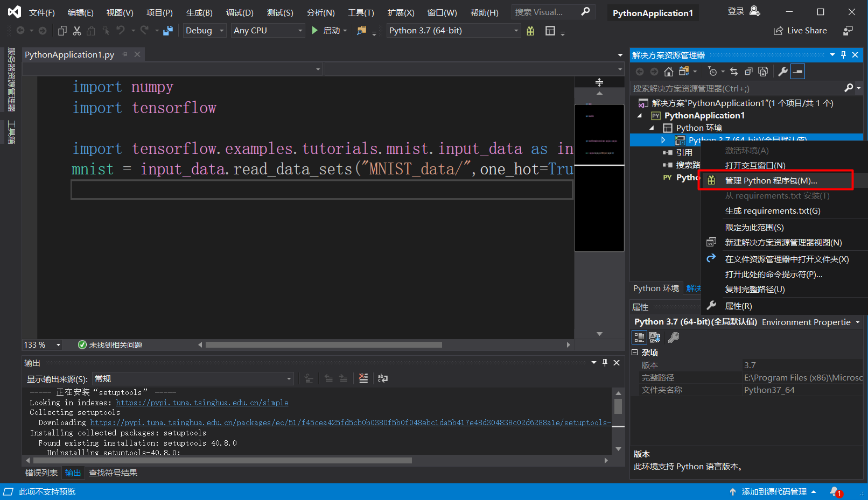This screenshot has width=868, height=500.
Task: Open the output source 常规 dropdown
Action: [x=193, y=379]
